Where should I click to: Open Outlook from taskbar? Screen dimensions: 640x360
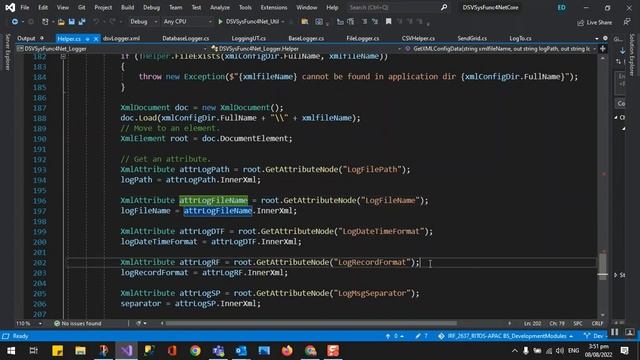click(x=241, y=351)
